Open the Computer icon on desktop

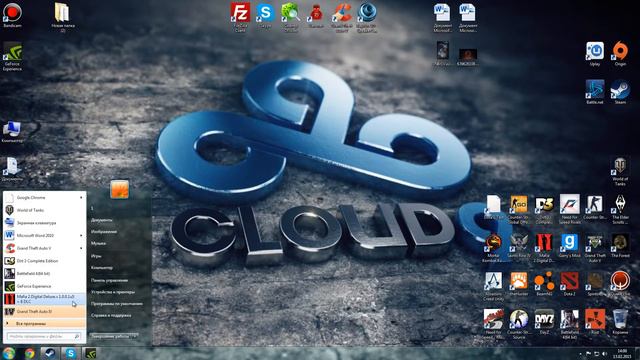point(12,132)
